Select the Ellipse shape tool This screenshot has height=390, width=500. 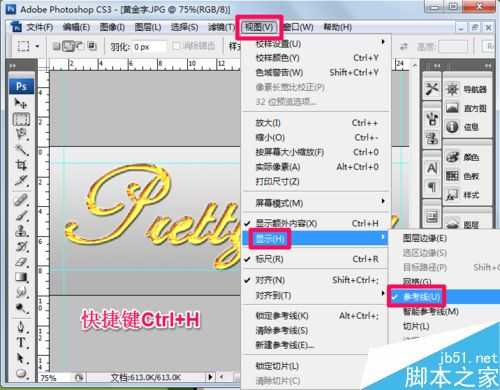click(21, 373)
